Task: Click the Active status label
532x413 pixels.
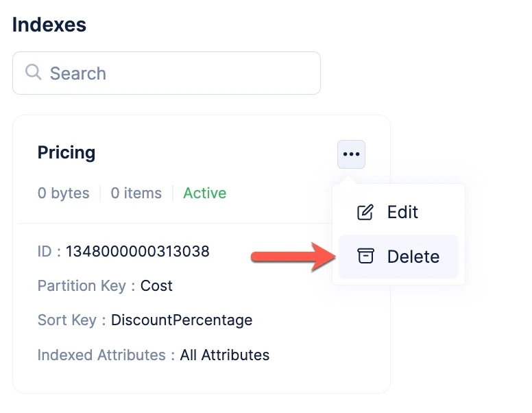Action: (204, 193)
